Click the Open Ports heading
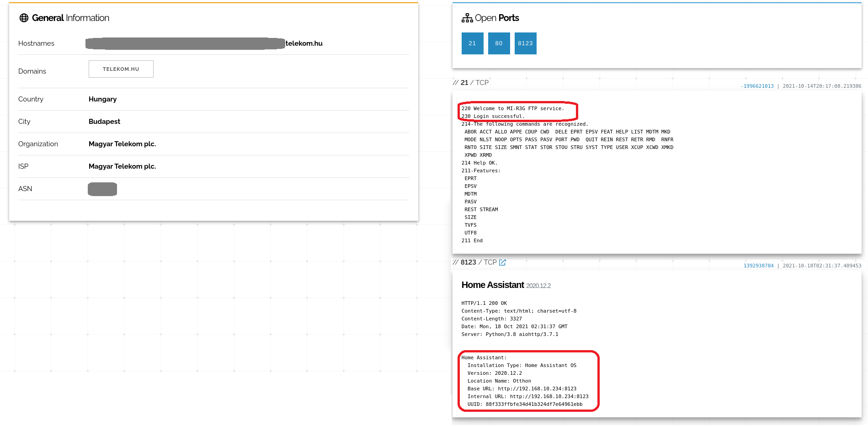 click(497, 18)
